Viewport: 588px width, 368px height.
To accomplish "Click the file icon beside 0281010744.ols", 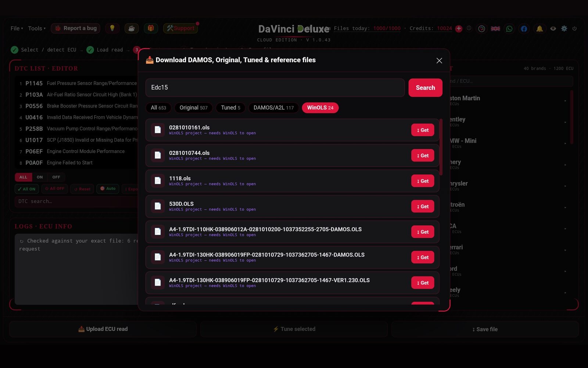I will pyautogui.click(x=158, y=155).
